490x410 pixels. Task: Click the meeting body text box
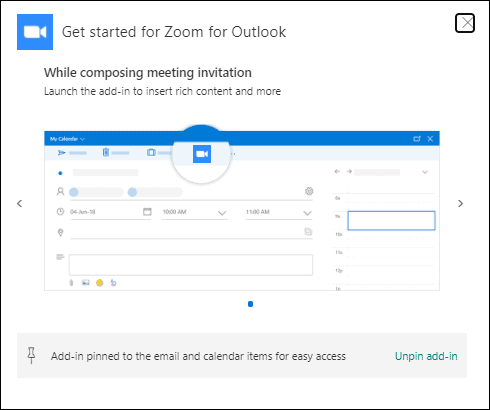click(191, 265)
